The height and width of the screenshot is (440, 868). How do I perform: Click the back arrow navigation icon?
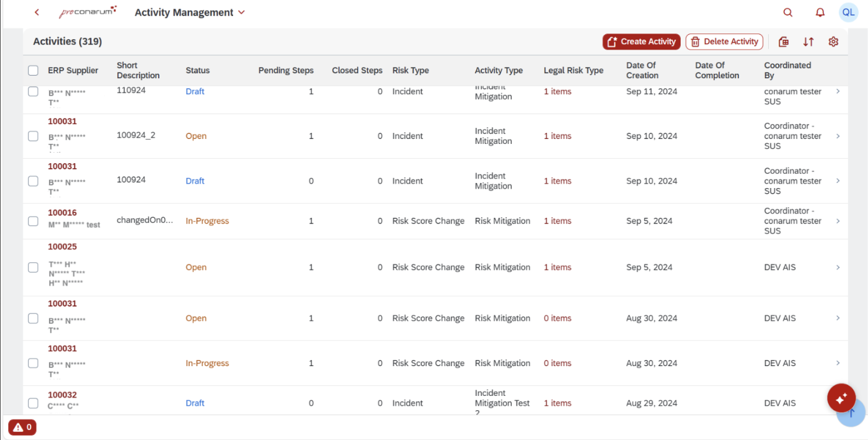coord(37,12)
